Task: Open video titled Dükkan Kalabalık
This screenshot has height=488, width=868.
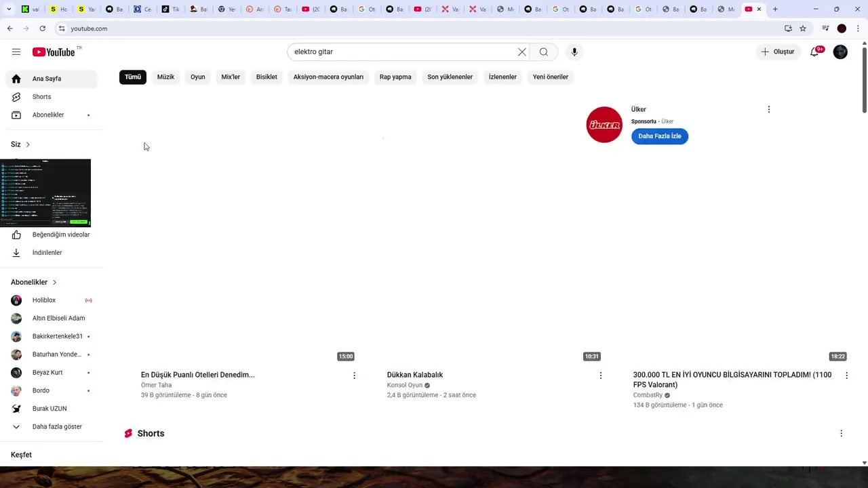Action: (415, 375)
